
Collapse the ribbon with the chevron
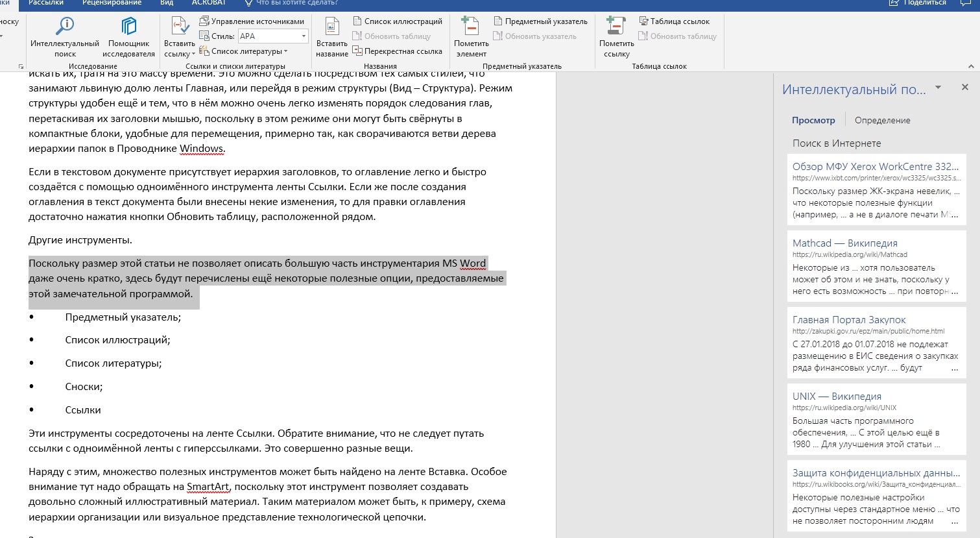[970, 66]
